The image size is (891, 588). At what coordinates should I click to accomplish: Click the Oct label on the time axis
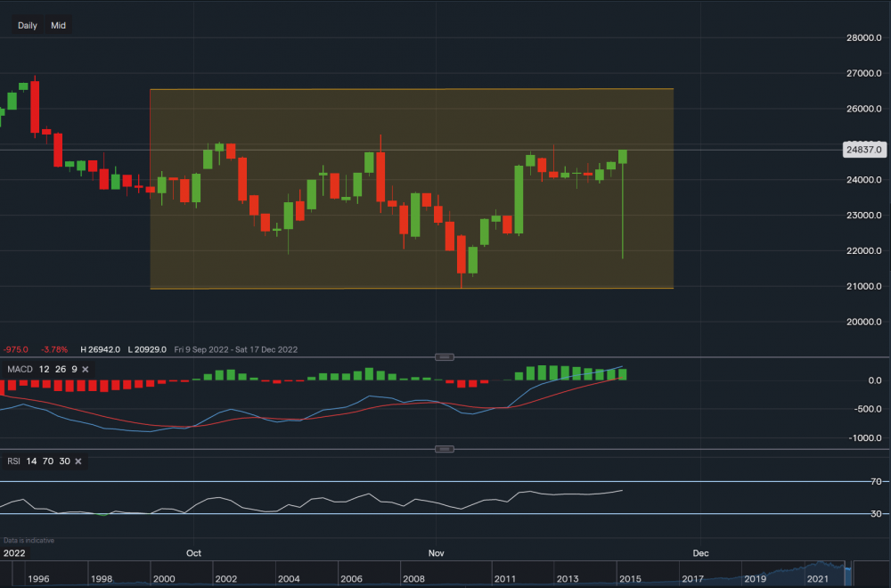click(193, 553)
